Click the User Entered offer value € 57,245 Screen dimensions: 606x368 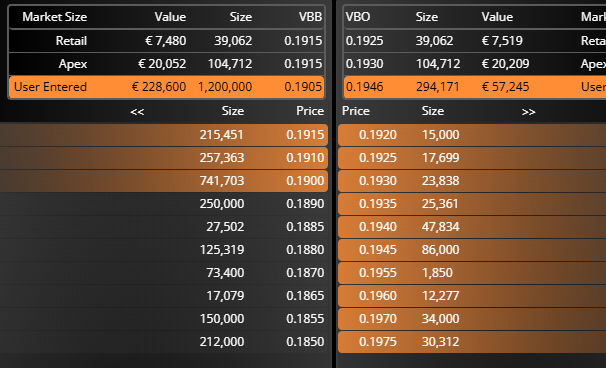click(505, 87)
